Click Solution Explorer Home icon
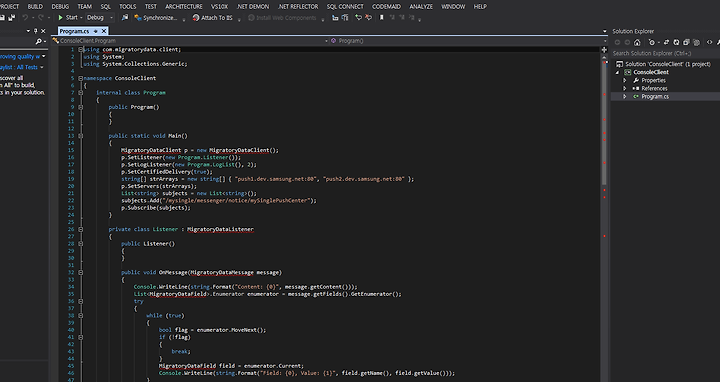 [637, 42]
